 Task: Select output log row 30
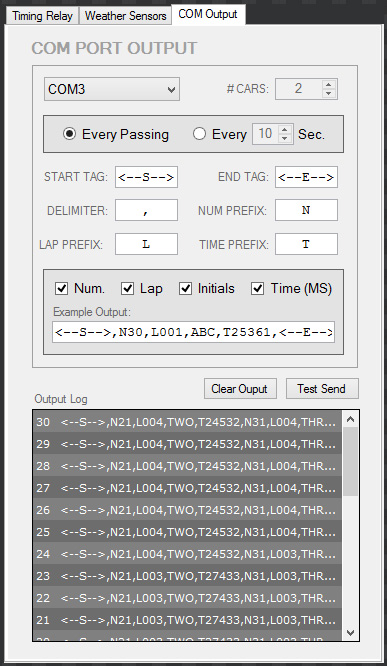coord(187,422)
